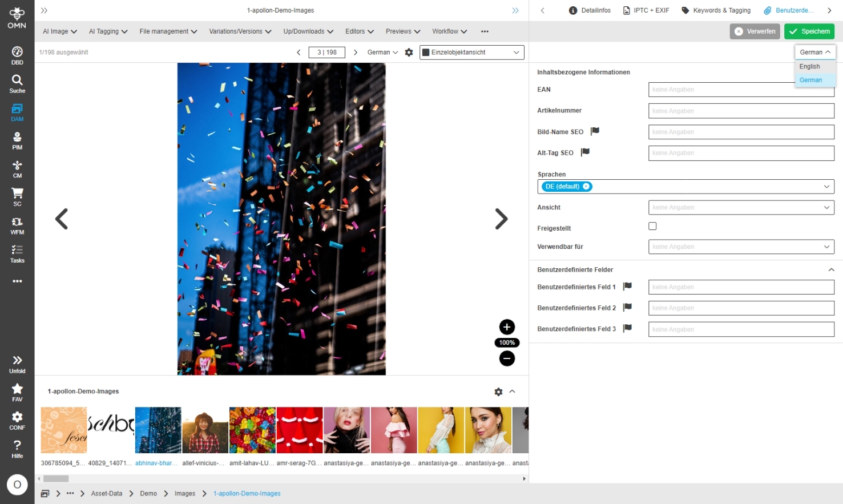Remove the DE (default) language tag

tap(586, 187)
